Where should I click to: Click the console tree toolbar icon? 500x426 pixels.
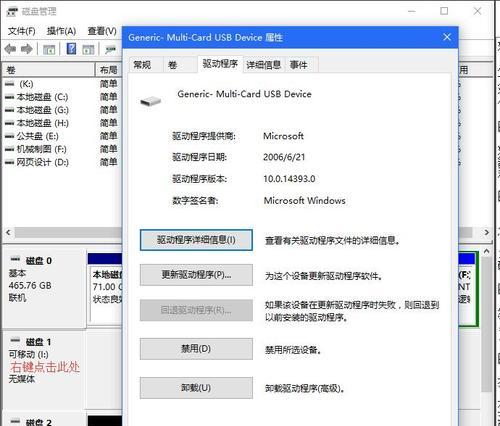(49, 50)
